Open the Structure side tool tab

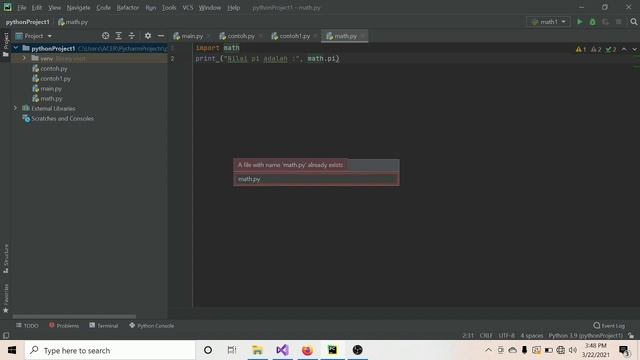(x=6, y=259)
